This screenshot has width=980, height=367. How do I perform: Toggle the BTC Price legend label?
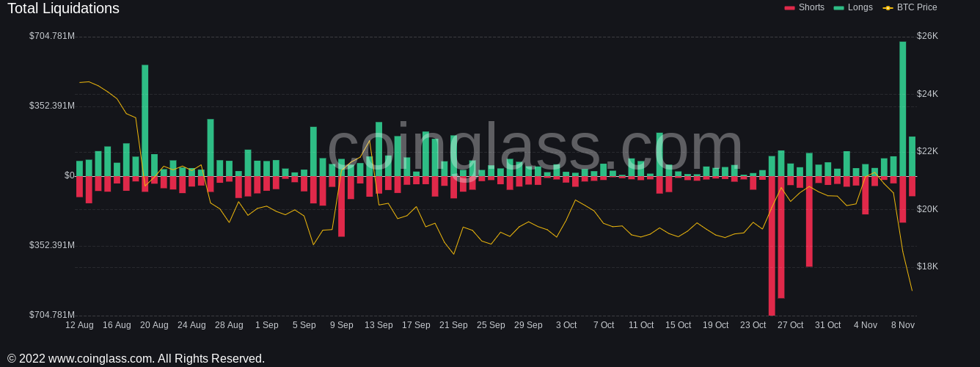pyautogui.click(x=917, y=7)
